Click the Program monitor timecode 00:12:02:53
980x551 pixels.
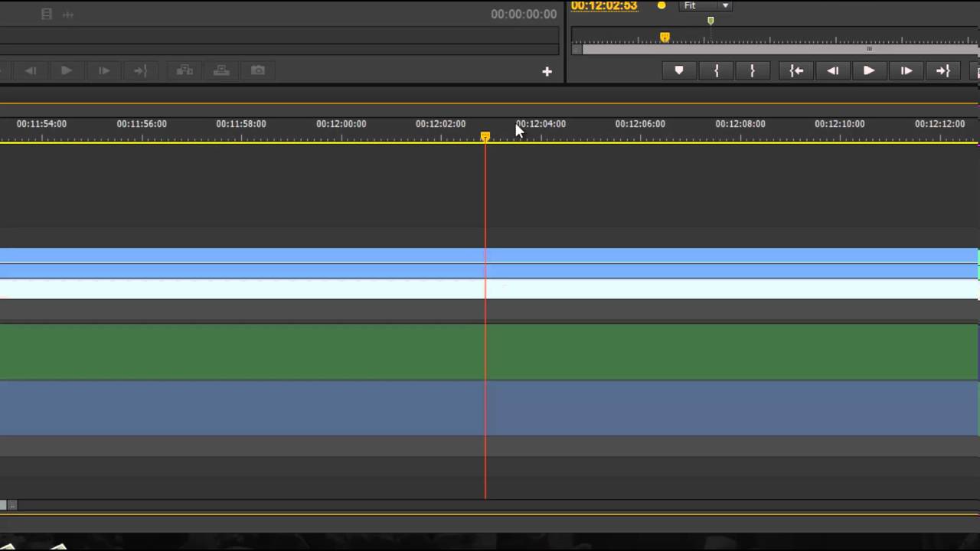(604, 6)
